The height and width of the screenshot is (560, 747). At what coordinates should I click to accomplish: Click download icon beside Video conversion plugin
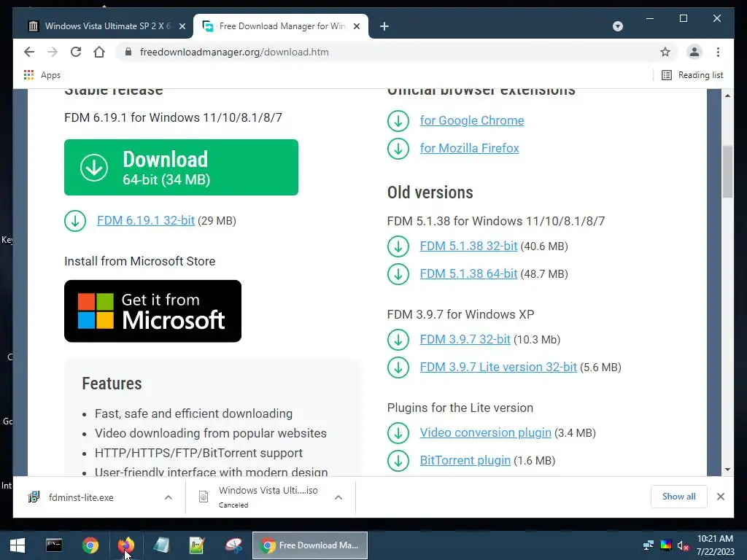(398, 433)
